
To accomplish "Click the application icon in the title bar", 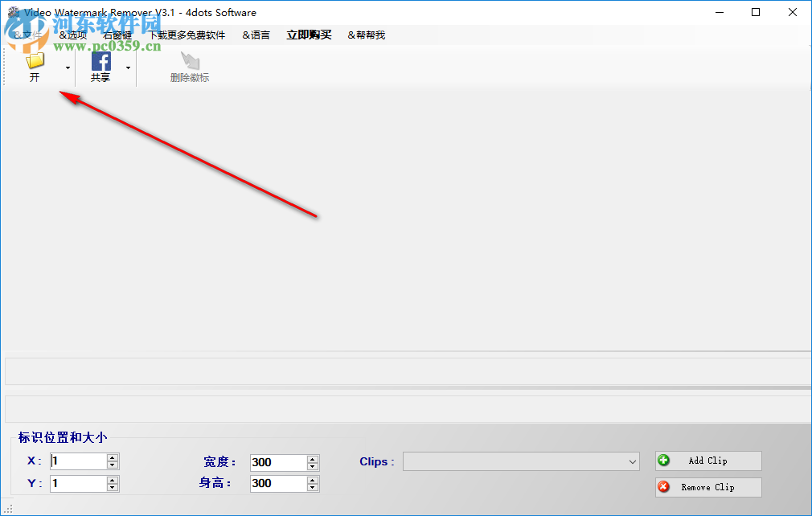I will pyautogui.click(x=12, y=12).
